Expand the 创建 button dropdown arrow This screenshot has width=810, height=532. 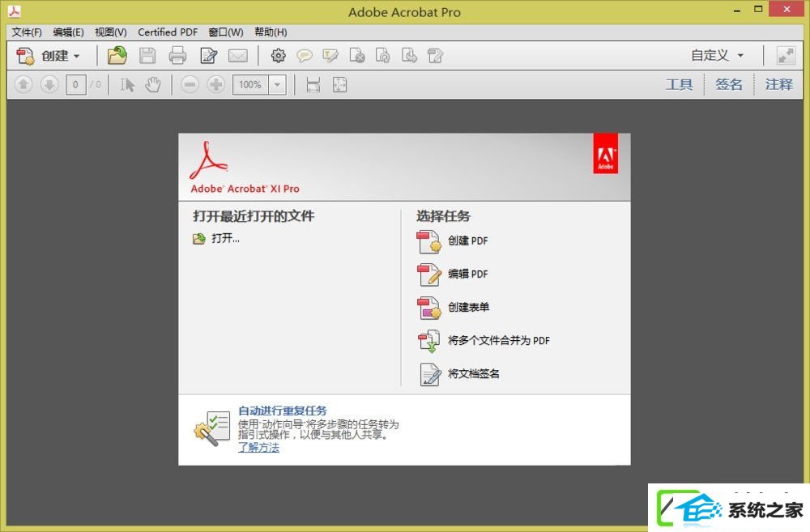coord(76,56)
